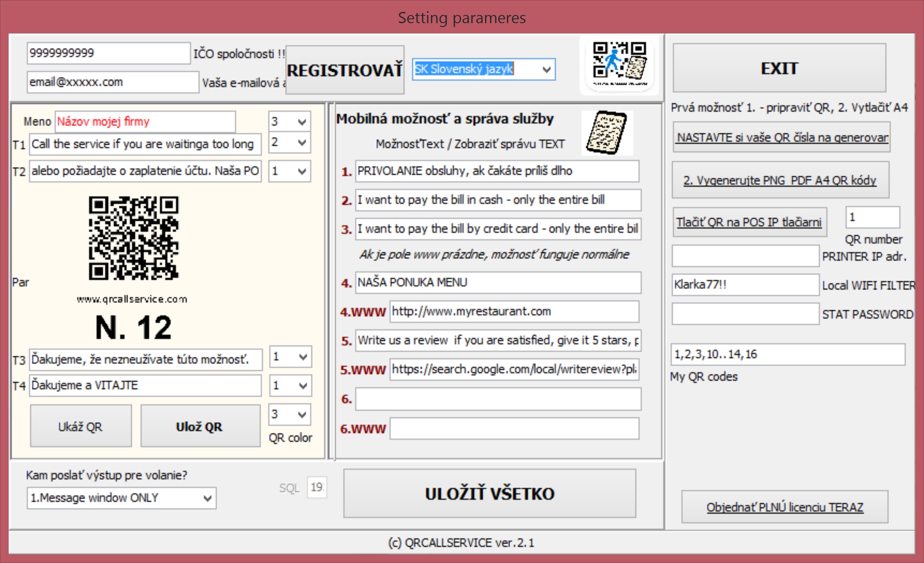Image resolution: width=924 pixels, height=563 pixels.
Task: Click the IČO company number field
Action: click(109, 53)
